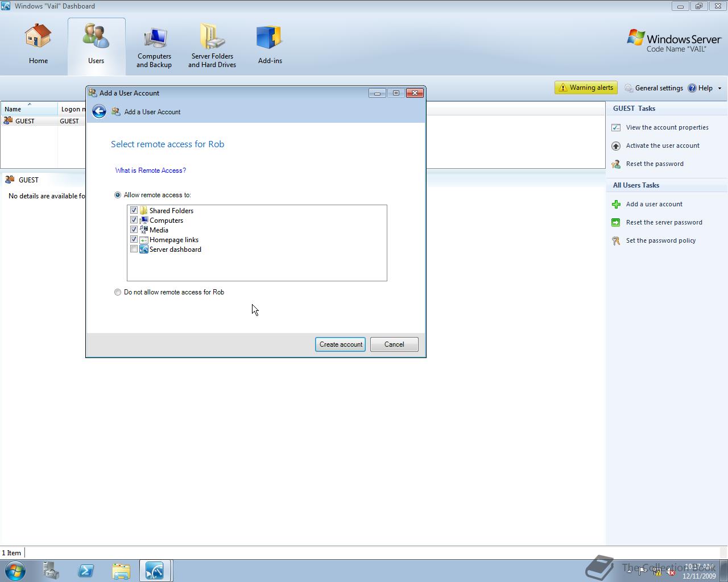Viewport: 728px width, 582px height.
Task: Open Windows Explorer from taskbar
Action: 121,571
